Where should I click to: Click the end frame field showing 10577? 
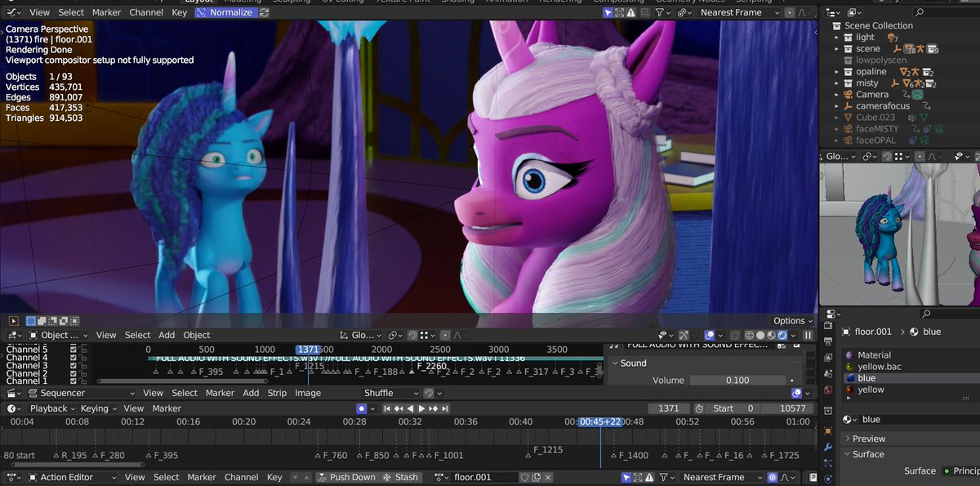coord(787,408)
